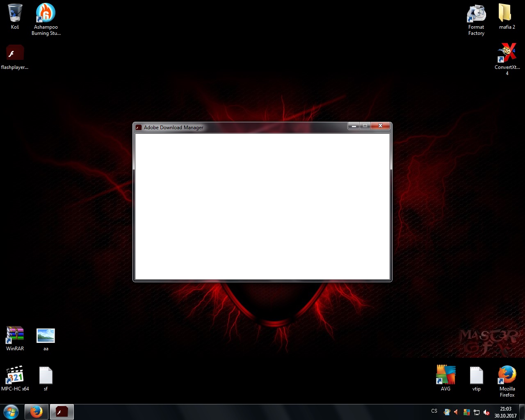525x420 pixels.
Task: Click the Adobe Download Manager title bar icon
Action: [x=139, y=128]
